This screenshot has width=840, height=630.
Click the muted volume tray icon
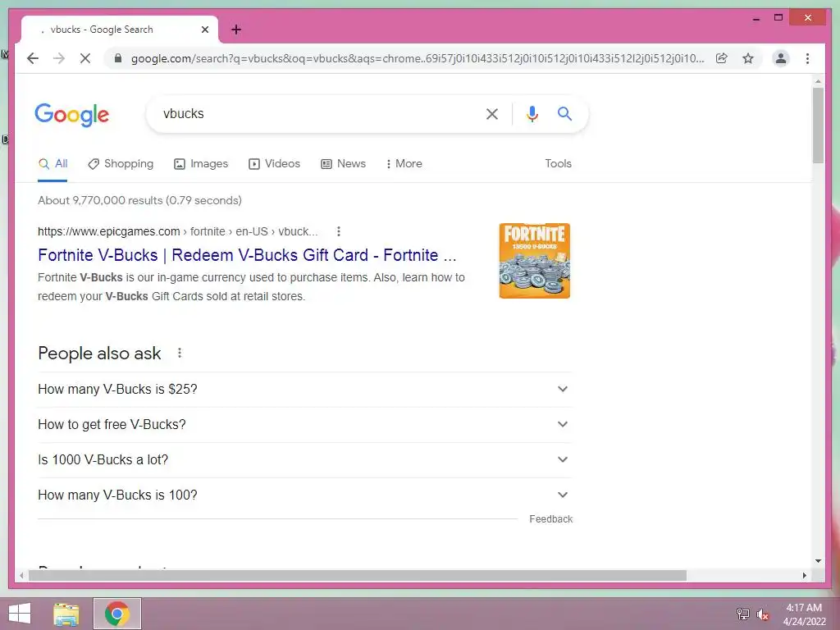click(763, 614)
